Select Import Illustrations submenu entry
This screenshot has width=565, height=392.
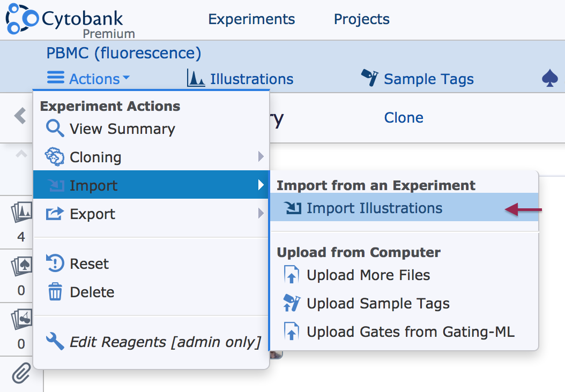[x=404, y=207]
